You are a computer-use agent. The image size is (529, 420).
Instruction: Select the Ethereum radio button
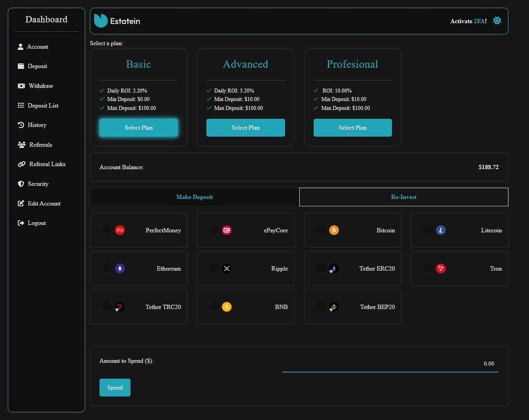click(x=107, y=268)
